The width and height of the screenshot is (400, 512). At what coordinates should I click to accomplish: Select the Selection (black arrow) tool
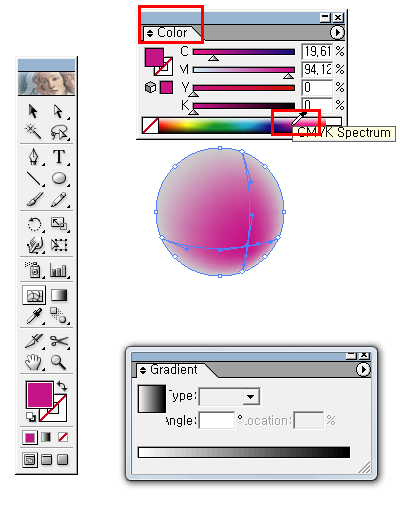point(33,111)
